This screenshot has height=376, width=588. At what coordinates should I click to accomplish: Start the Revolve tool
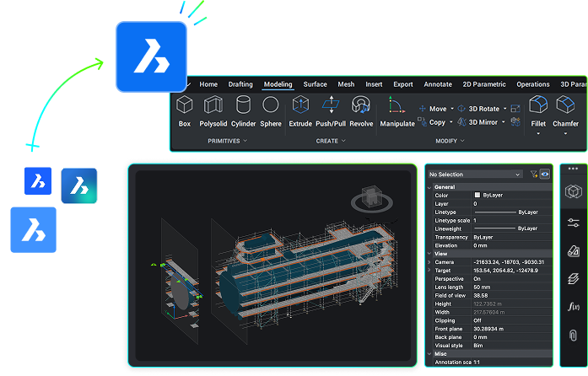361,111
